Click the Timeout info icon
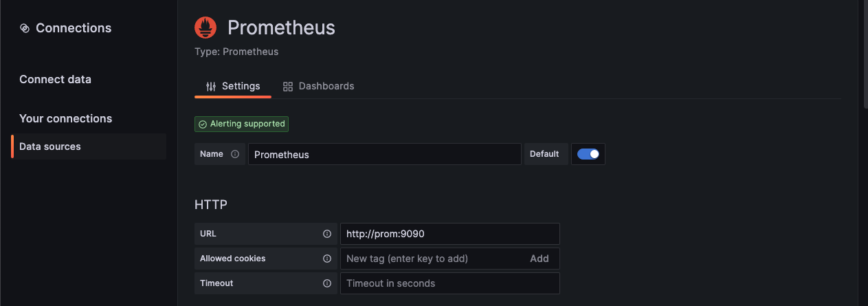Screen dimensions: 868x306 click(x=327, y=283)
